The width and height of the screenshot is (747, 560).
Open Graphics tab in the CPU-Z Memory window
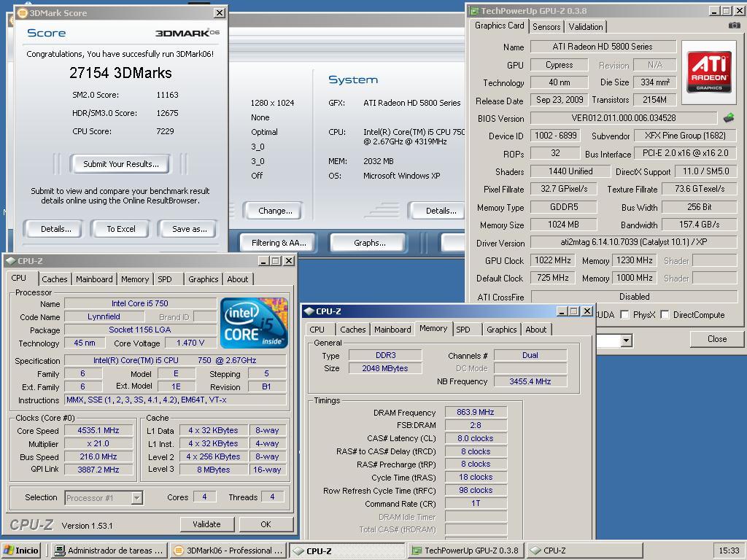pyautogui.click(x=501, y=330)
